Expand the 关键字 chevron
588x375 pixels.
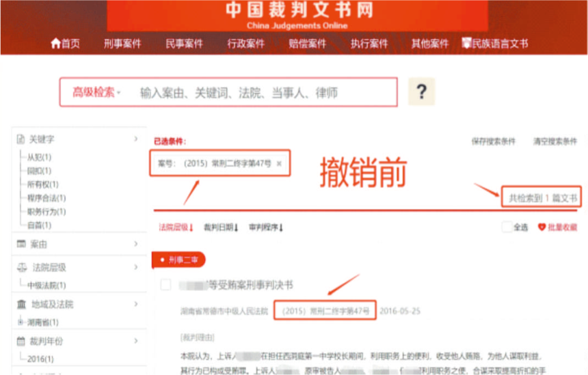pos(136,139)
